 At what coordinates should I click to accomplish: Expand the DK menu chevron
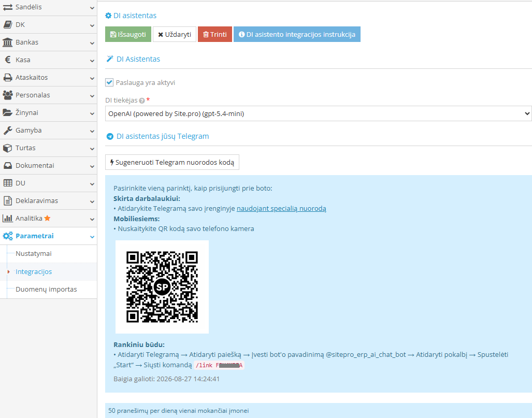click(x=92, y=25)
